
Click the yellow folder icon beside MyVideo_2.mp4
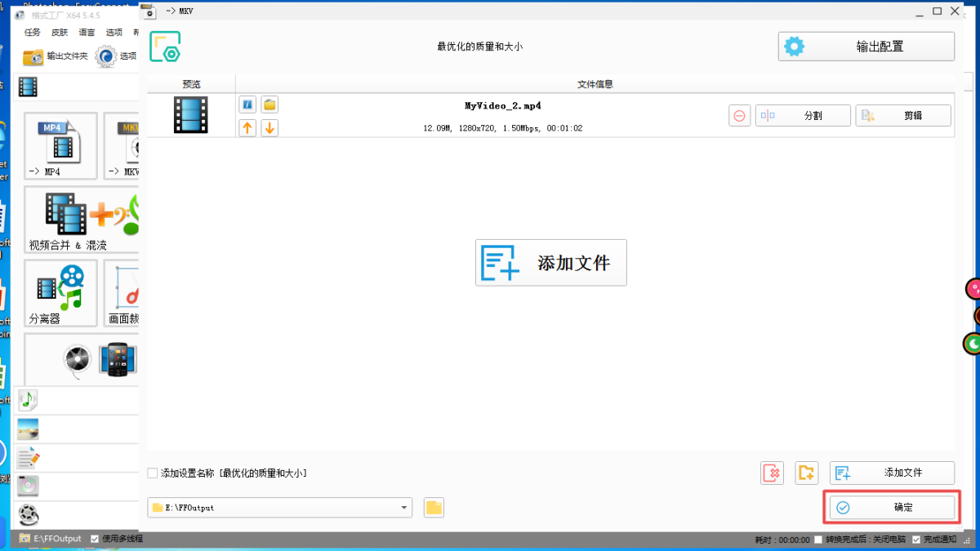pyautogui.click(x=269, y=104)
